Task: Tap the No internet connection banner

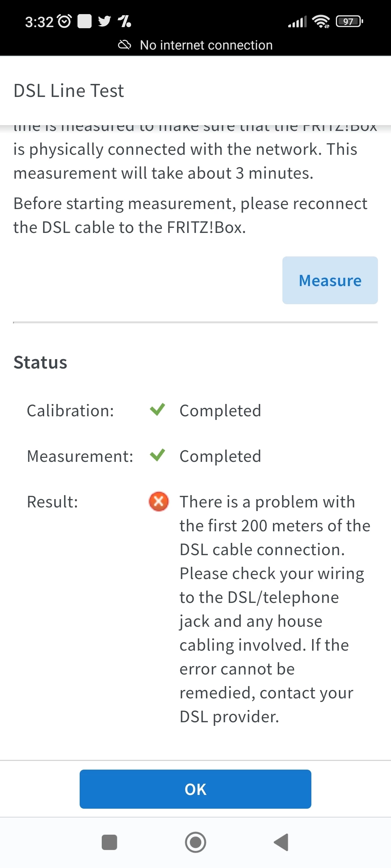Action: tap(206, 45)
